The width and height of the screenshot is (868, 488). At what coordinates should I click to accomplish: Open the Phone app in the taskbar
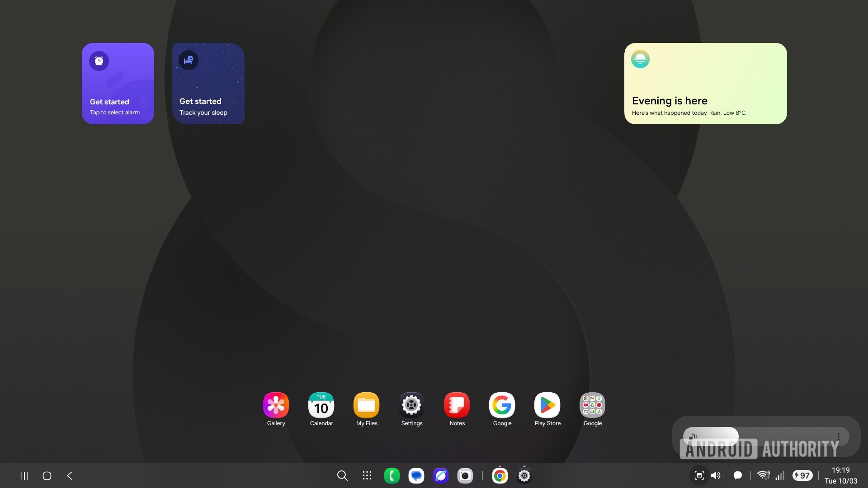click(x=392, y=475)
